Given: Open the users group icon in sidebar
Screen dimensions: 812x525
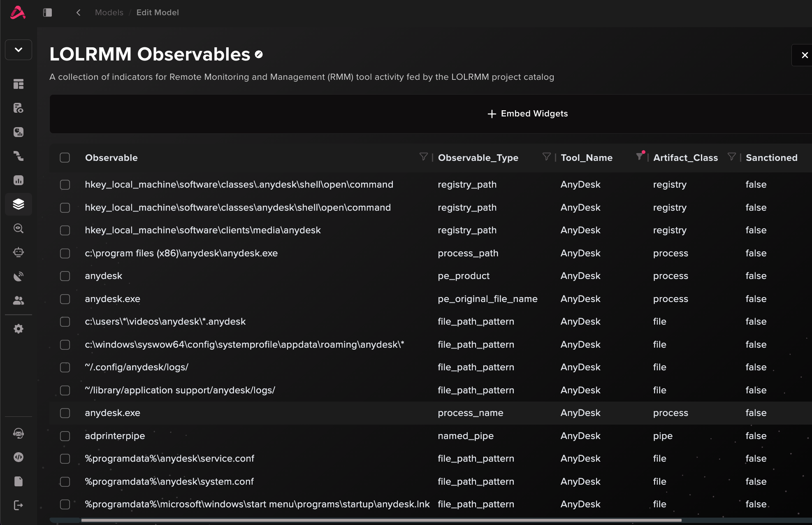Looking at the screenshot, I should click(x=19, y=300).
